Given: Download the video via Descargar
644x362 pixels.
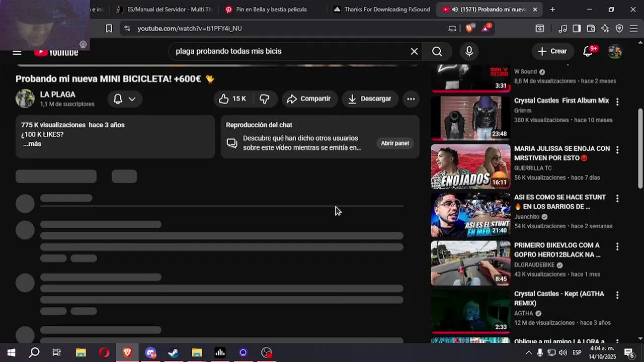Looking at the screenshot, I should point(370,99).
